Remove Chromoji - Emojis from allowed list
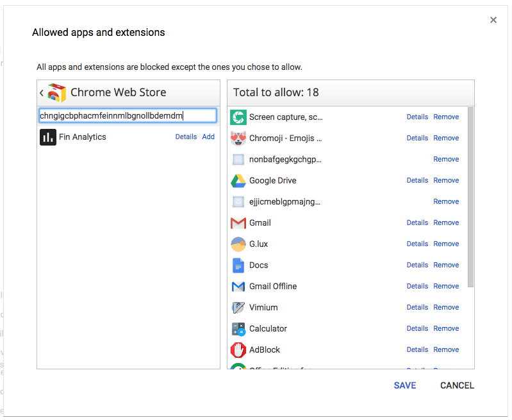The image size is (512, 420). [446, 139]
